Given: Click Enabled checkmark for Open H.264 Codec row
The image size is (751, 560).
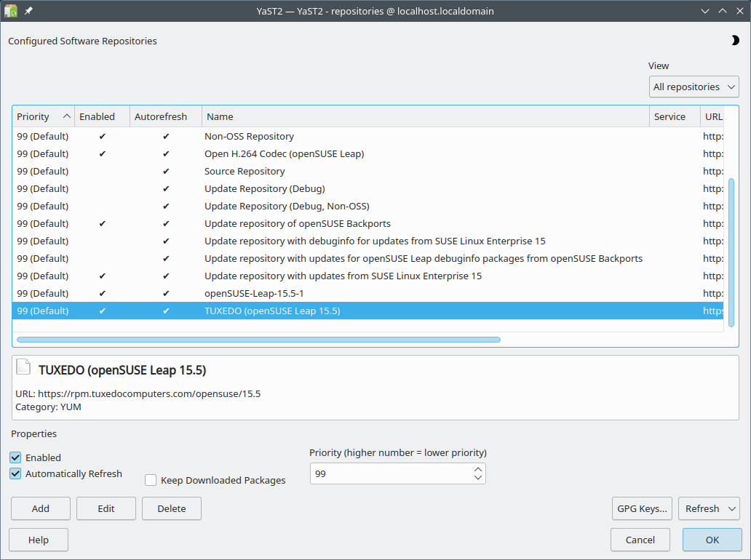Looking at the screenshot, I should (102, 153).
